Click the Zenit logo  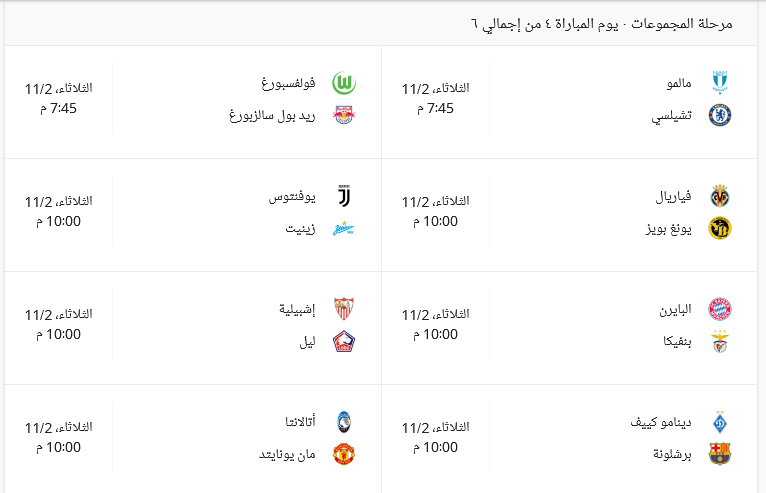pos(344,228)
